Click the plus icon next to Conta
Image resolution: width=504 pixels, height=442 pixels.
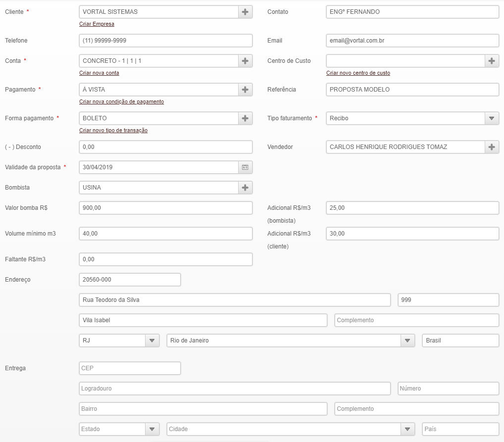coord(245,61)
